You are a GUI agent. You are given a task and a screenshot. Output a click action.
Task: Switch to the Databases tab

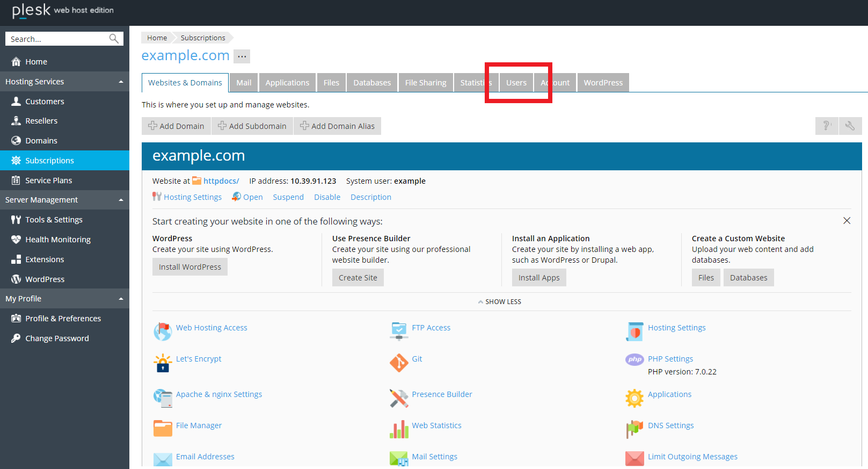pyautogui.click(x=371, y=83)
